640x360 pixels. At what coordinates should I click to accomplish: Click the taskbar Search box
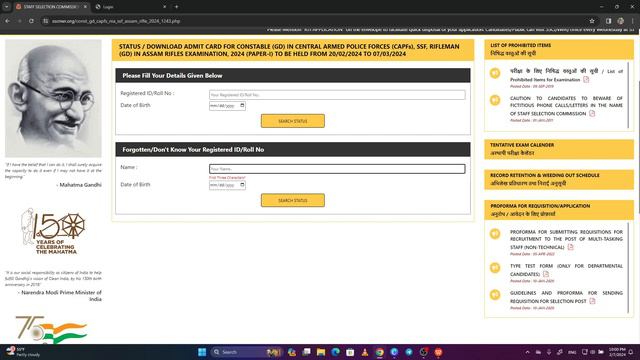coord(247,352)
